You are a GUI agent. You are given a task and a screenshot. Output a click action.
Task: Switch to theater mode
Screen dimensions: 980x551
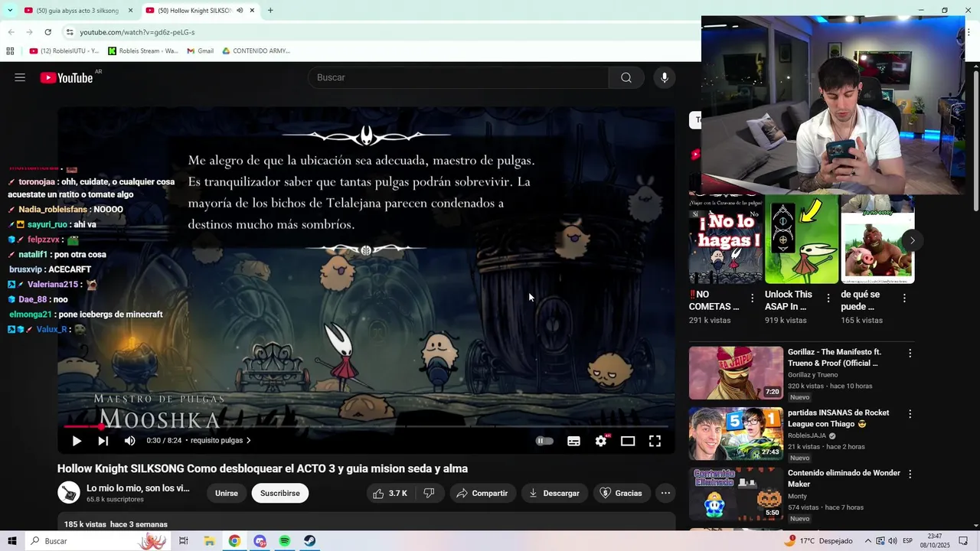[x=628, y=441]
